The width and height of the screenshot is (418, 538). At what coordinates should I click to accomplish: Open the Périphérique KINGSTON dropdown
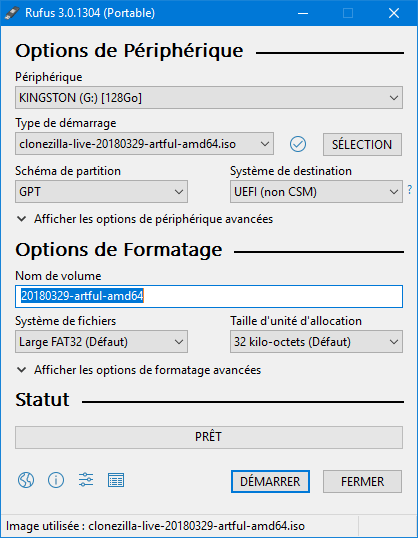coord(209,98)
